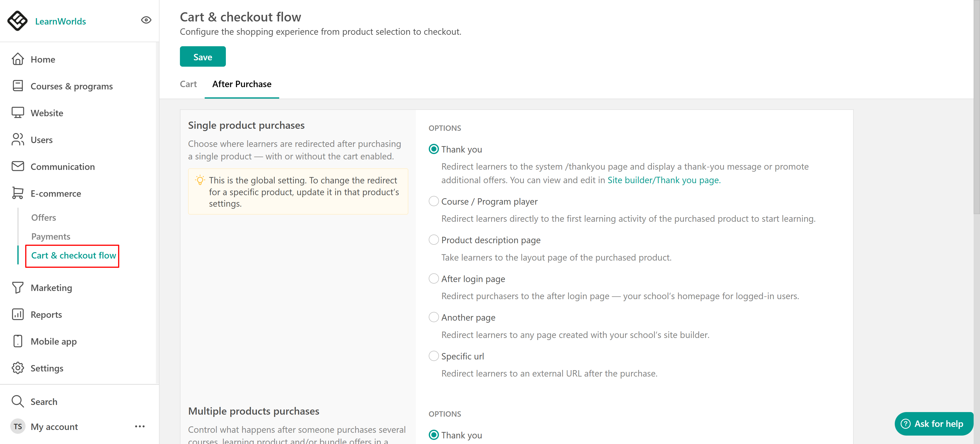Click the Settings gear icon
980x444 pixels.
click(18, 368)
